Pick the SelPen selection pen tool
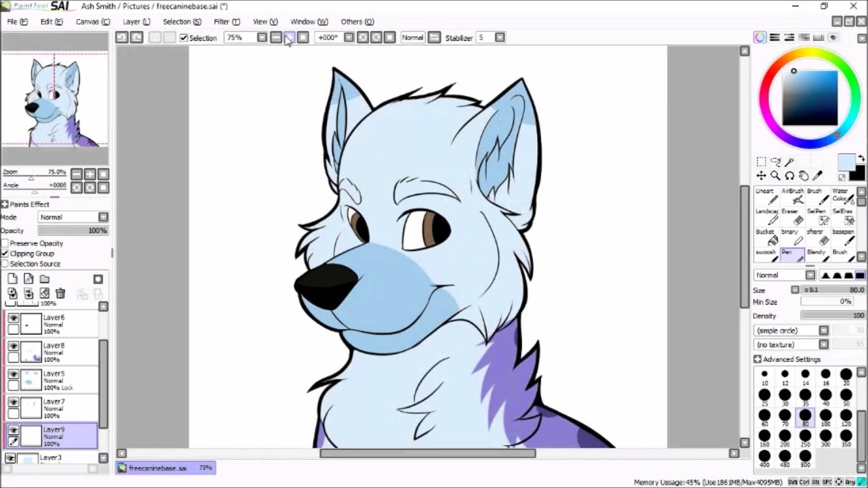 click(x=818, y=217)
